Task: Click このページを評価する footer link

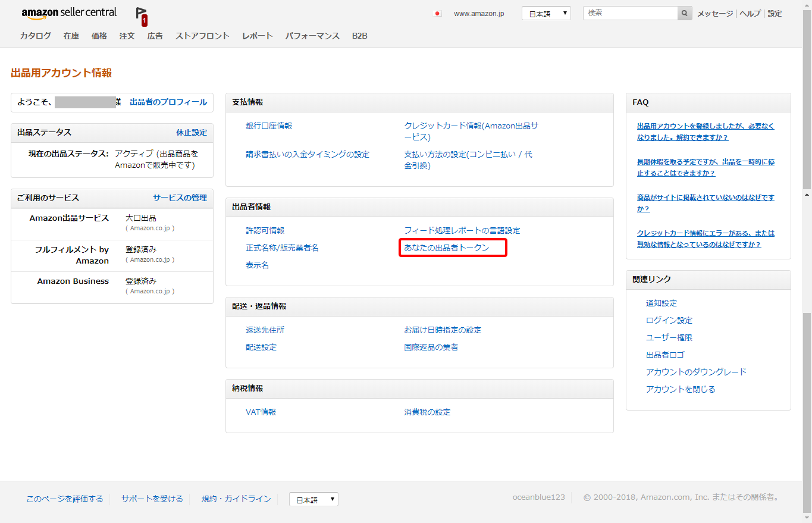Action: pos(65,499)
